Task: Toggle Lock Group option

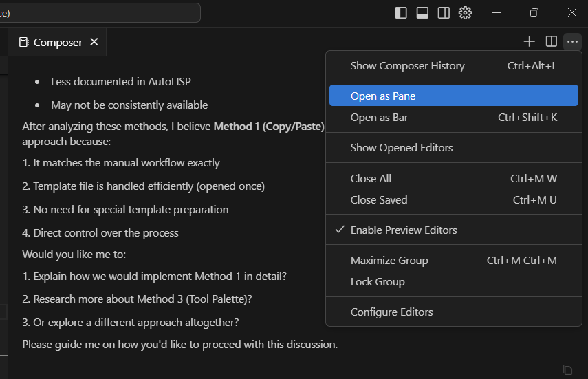Action: pyautogui.click(x=378, y=281)
